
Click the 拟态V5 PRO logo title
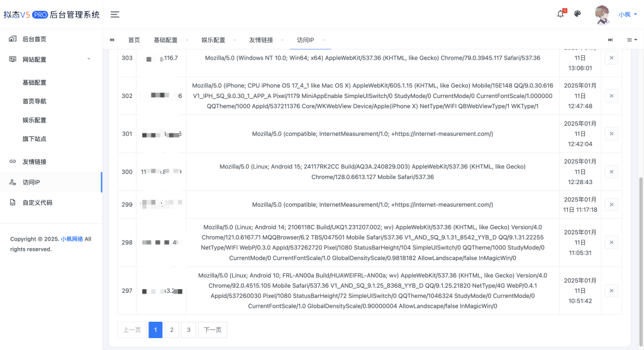[52, 15]
